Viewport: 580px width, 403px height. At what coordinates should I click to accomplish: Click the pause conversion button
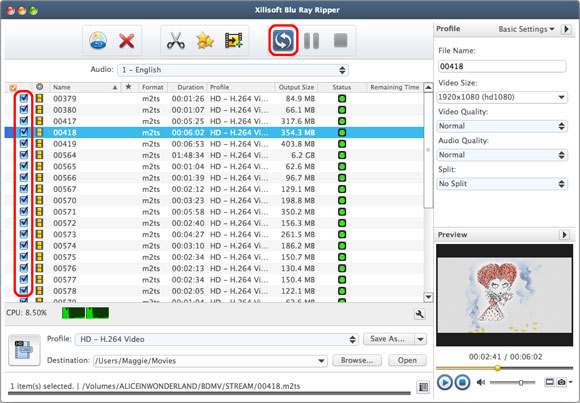point(311,41)
